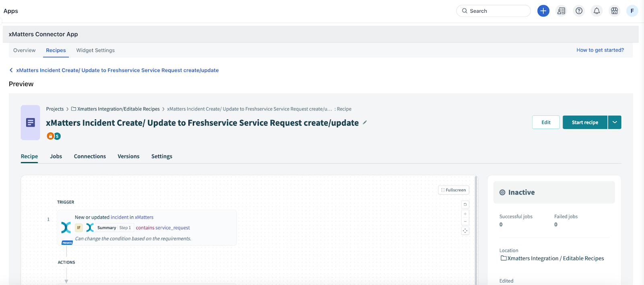Click the Inactive status text
Viewport: 644px width, 285px height.
point(522,193)
